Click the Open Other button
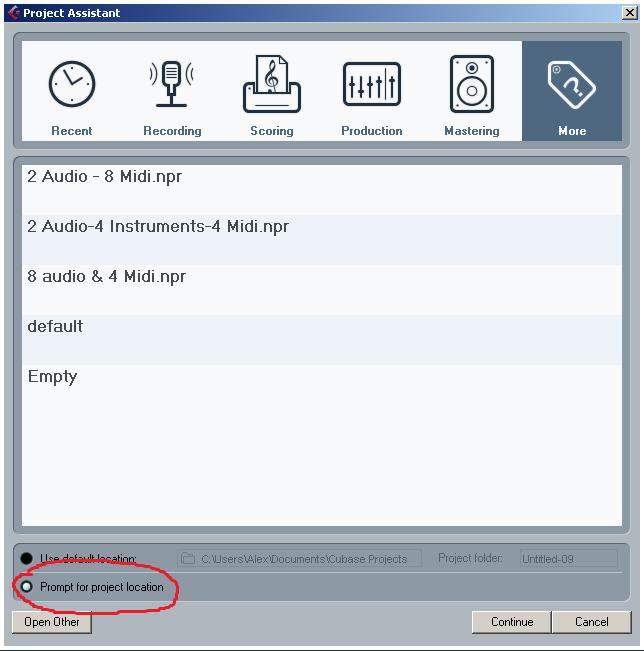644x651 pixels. tap(52, 622)
